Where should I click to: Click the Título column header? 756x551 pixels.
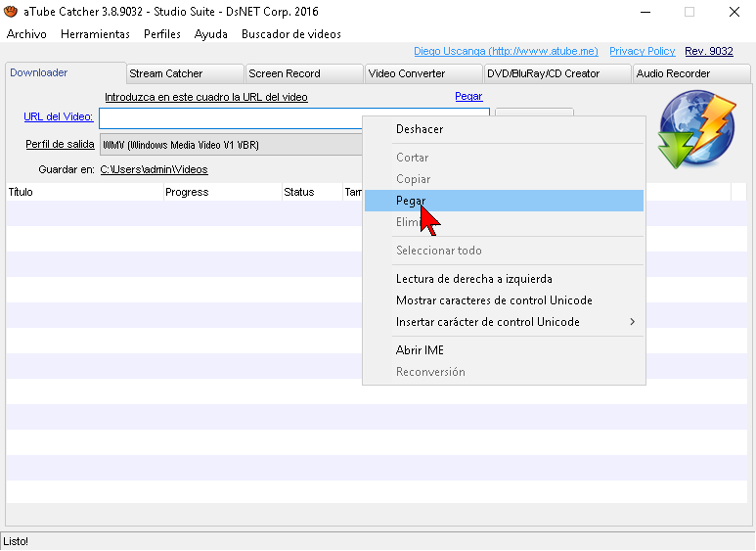[x=85, y=192]
